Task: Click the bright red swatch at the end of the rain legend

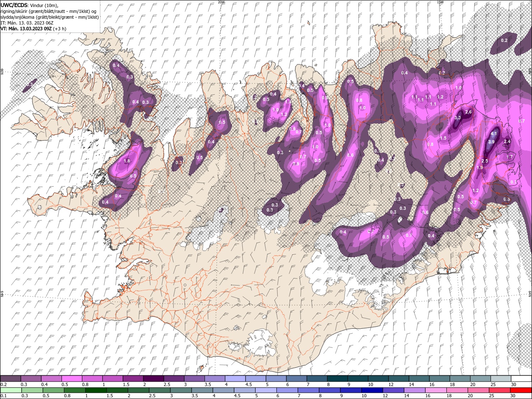Action: coord(520,390)
